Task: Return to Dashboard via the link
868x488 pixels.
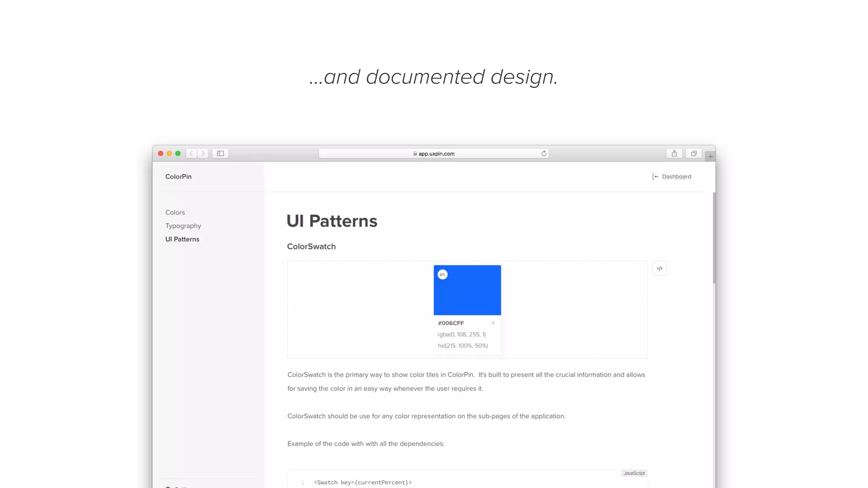Action: (676, 177)
